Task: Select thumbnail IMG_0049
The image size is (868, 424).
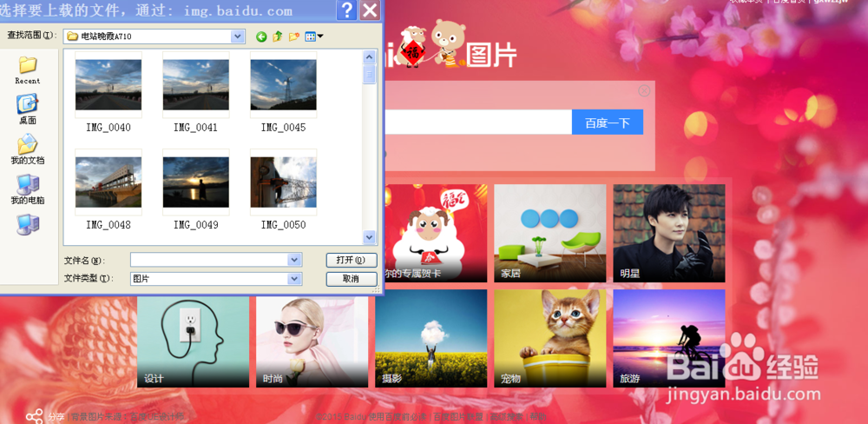Action: point(196,182)
